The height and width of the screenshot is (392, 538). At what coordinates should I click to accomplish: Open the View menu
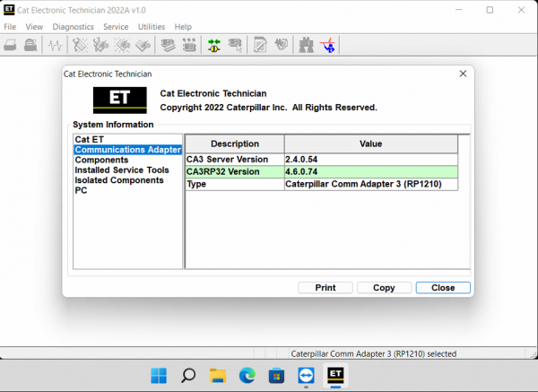point(34,27)
